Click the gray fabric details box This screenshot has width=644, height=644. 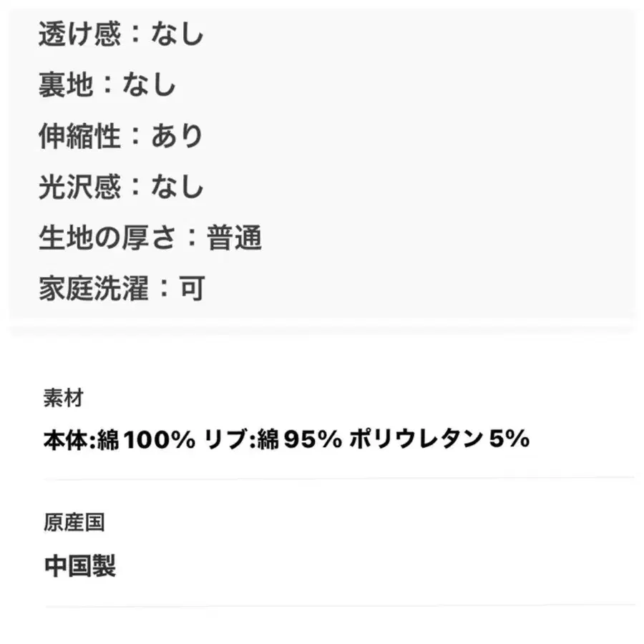tap(322, 165)
